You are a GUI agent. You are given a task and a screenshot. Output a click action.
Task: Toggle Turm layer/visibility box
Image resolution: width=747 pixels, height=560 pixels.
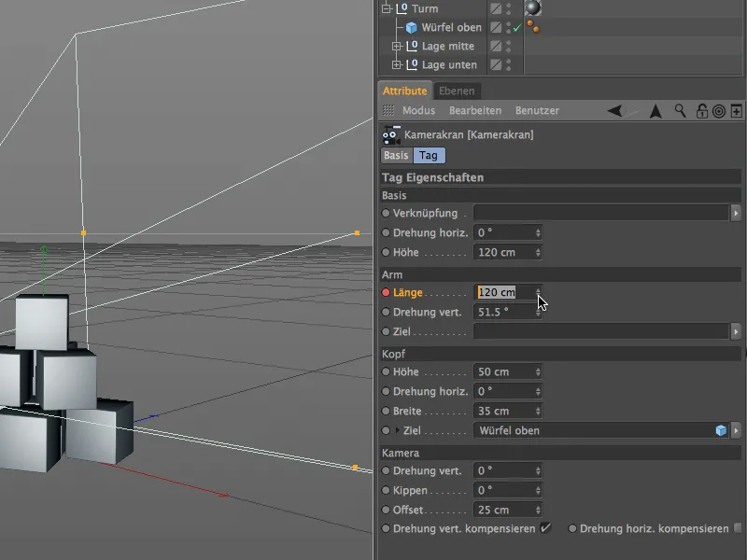(x=496, y=8)
